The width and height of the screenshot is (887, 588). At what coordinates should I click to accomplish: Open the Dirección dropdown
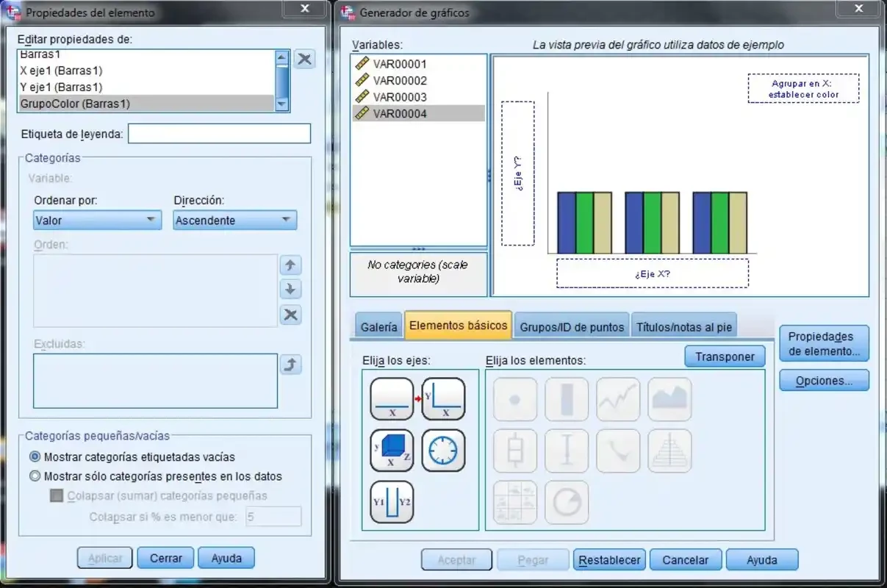(x=235, y=220)
